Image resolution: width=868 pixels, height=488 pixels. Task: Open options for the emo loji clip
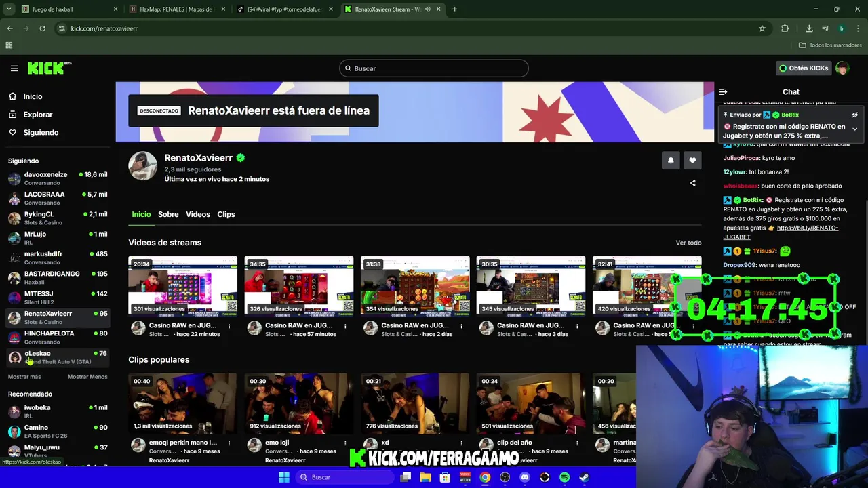coord(345,443)
